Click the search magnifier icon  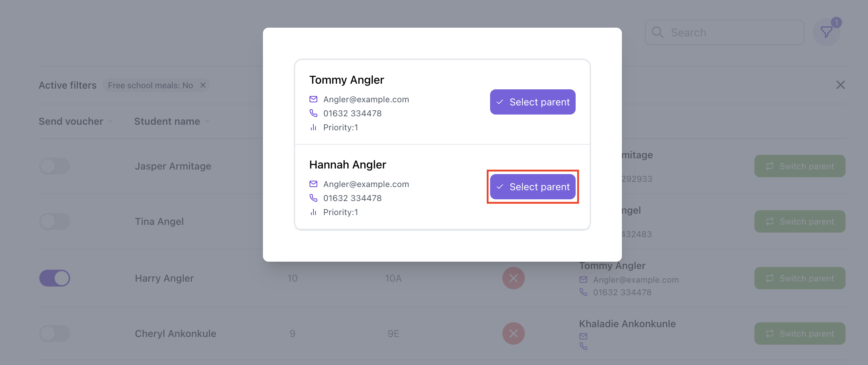[x=657, y=32]
